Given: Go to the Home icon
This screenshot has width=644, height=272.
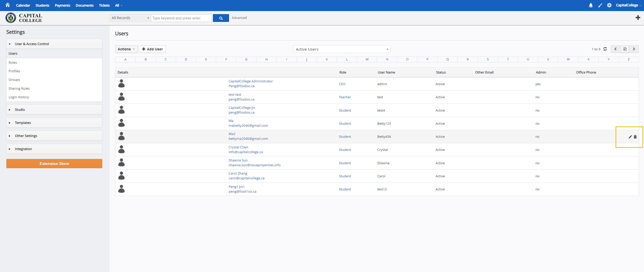Looking at the screenshot, I should tap(8, 5).
